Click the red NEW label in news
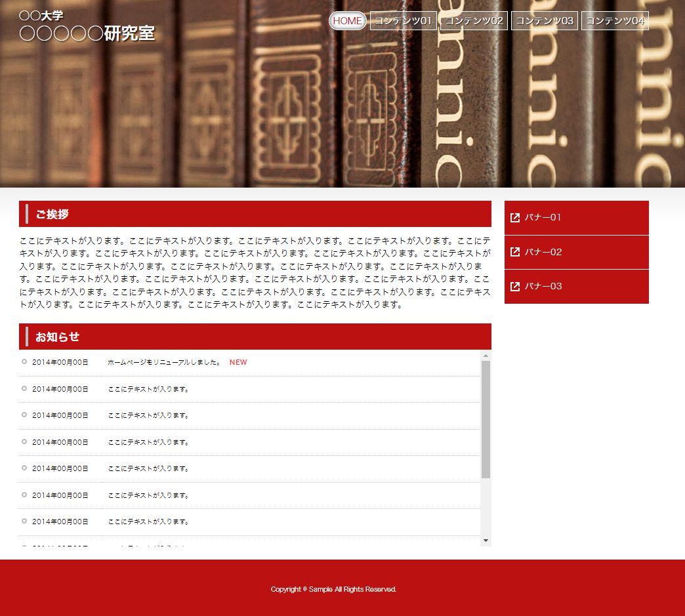Viewport: 685px width, 616px height. [x=238, y=362]
